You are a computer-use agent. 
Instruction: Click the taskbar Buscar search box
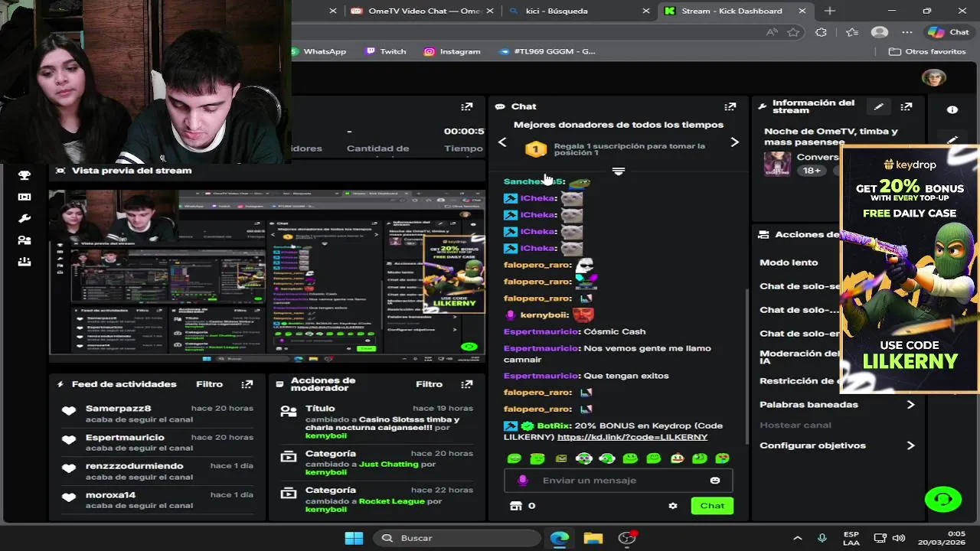pos(456,538)
